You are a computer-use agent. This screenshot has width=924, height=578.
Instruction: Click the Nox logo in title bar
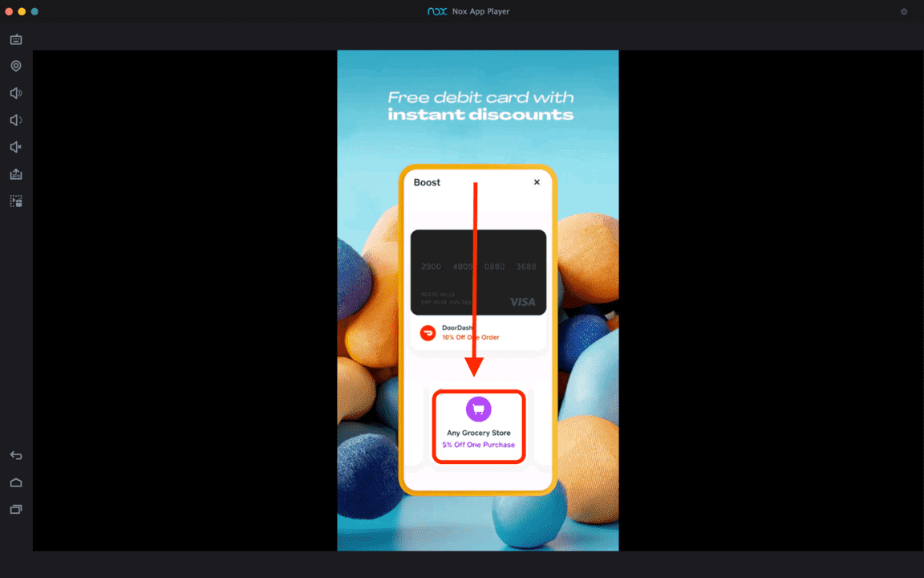(437, 11)
